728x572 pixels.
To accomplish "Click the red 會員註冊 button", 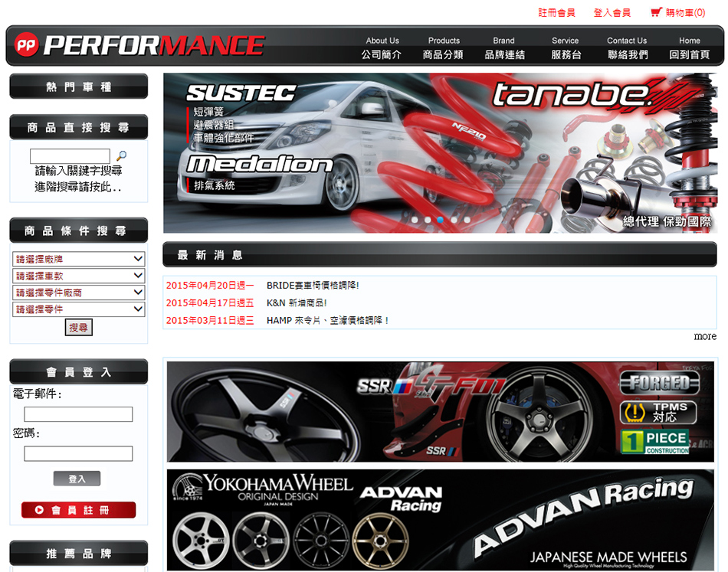I will [x=78, y=510].
